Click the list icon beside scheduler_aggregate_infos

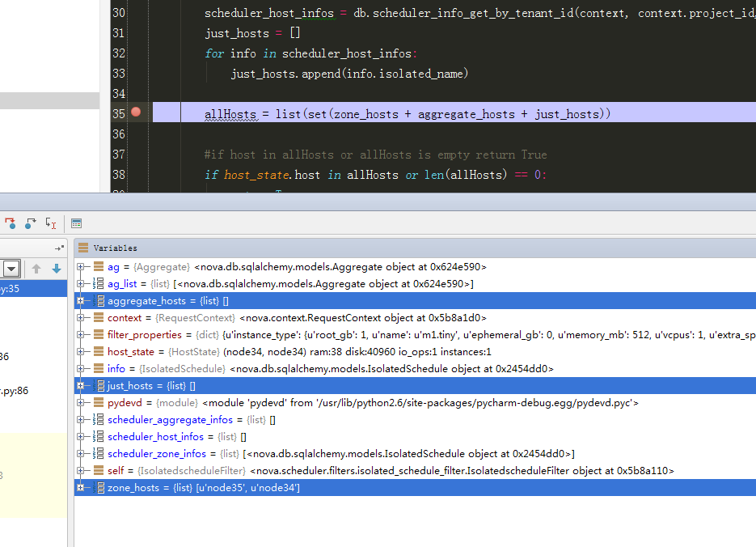pos(99,420)
